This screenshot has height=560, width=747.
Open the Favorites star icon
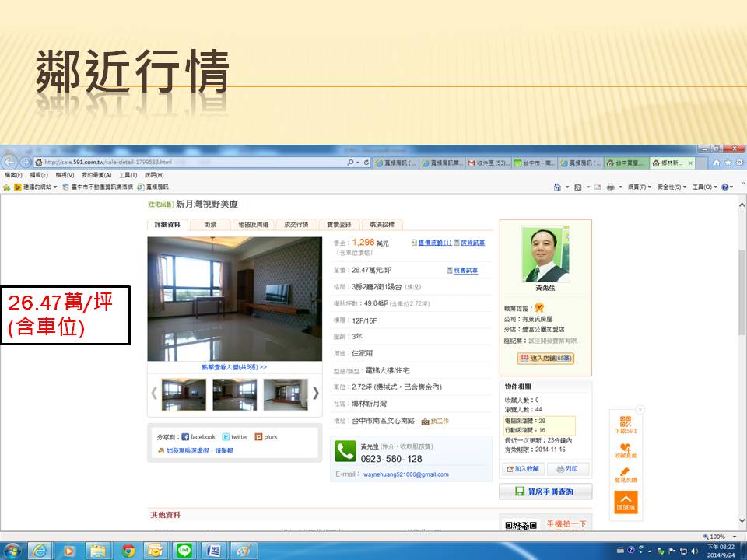[x=728, y=163]
